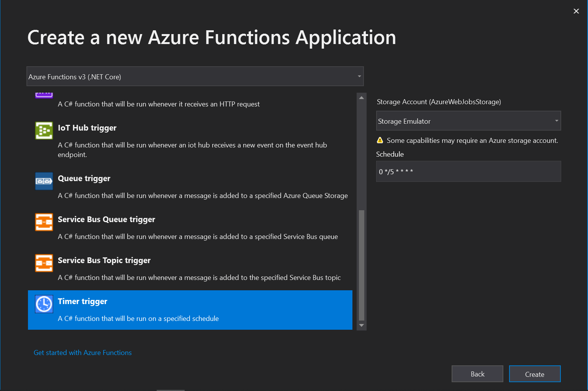Click the Back button
The width and height of the screenshot is (588, 391).
click(x=477, y=374)
